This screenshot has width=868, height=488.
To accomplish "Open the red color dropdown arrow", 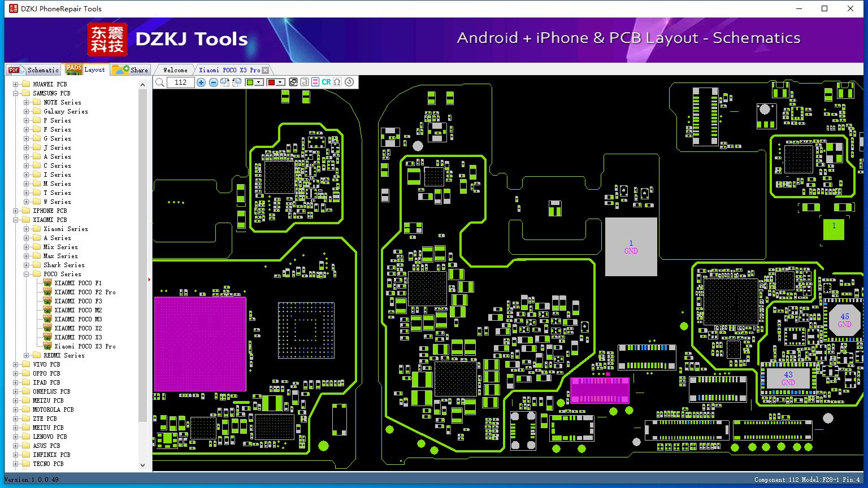I will tap(280, 82).
